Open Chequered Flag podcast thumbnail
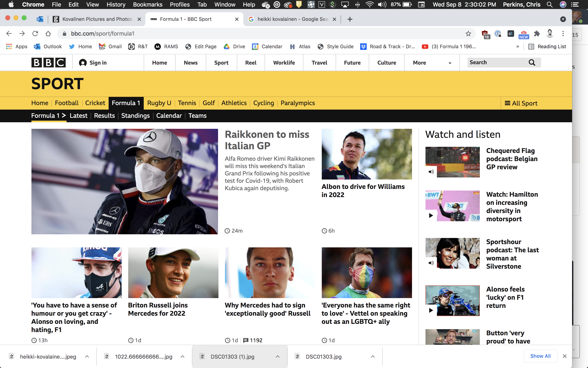Image resolution: width=588 pixels, height=368 pixels. click(452, 162)
